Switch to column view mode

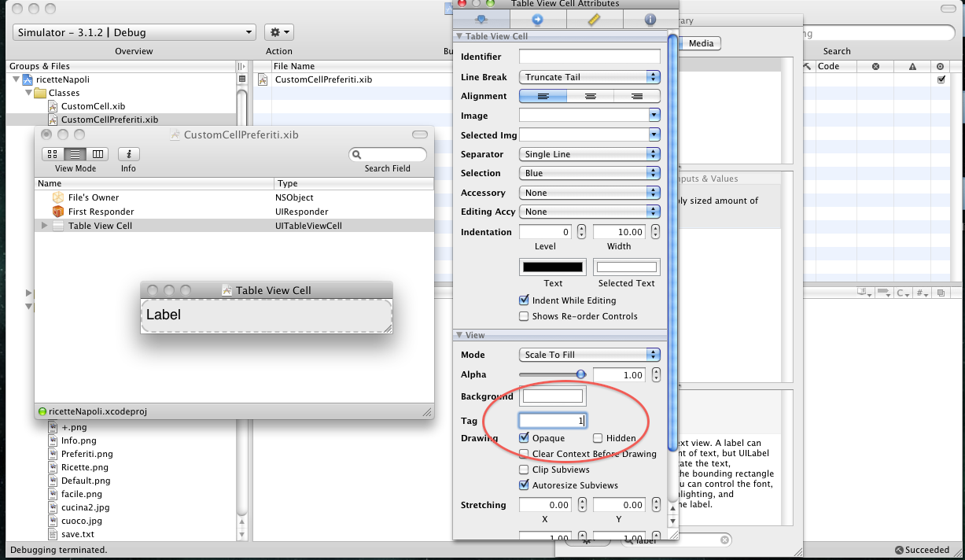click(x=98, y=154)
